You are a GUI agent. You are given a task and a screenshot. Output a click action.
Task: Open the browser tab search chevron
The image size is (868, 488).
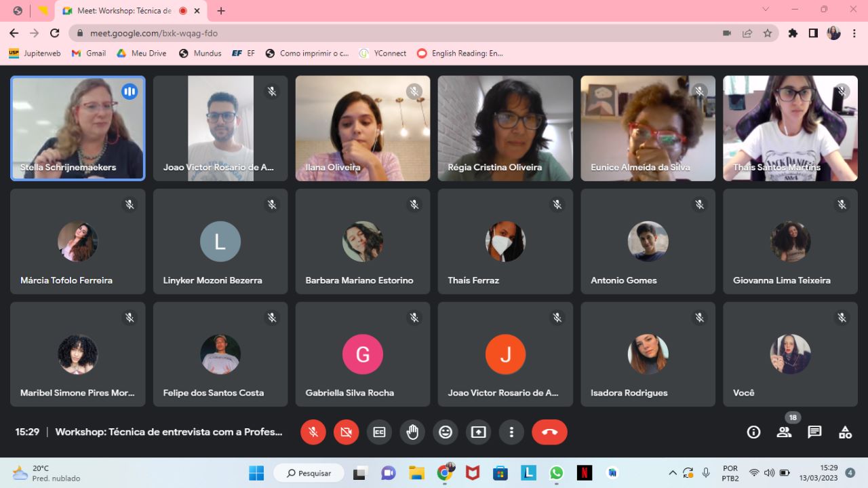pyautogui.click(x=766, y=10)
